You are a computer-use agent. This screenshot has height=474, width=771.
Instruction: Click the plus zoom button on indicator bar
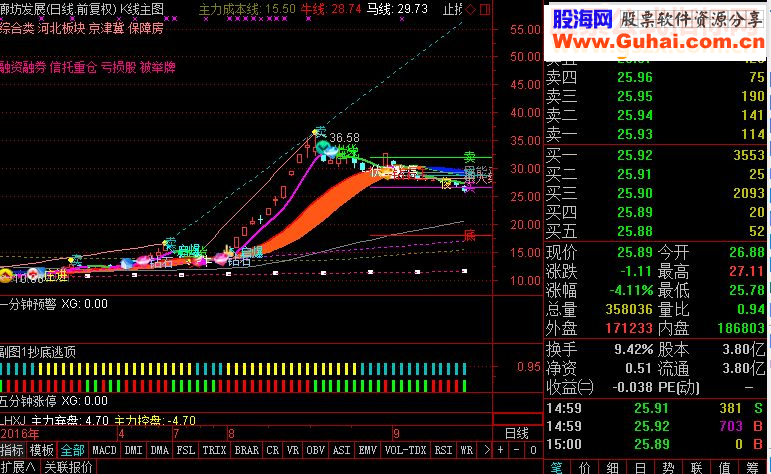tap(501, 450)
